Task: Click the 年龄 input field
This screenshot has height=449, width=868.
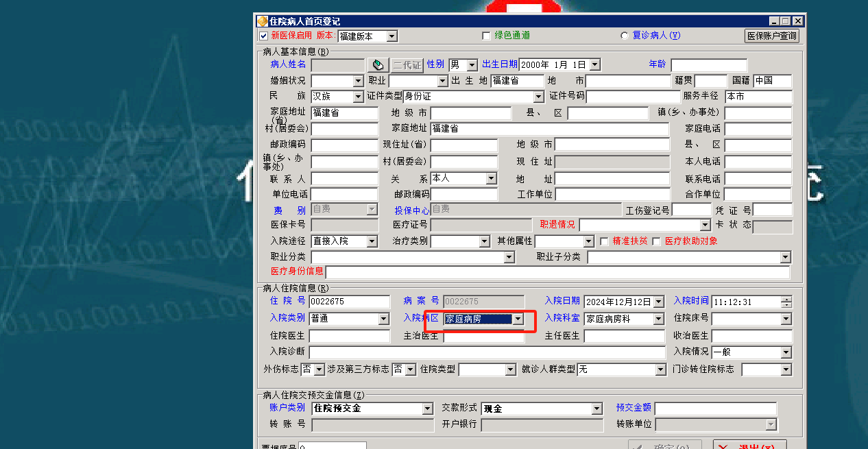Action: pos(709,65)
